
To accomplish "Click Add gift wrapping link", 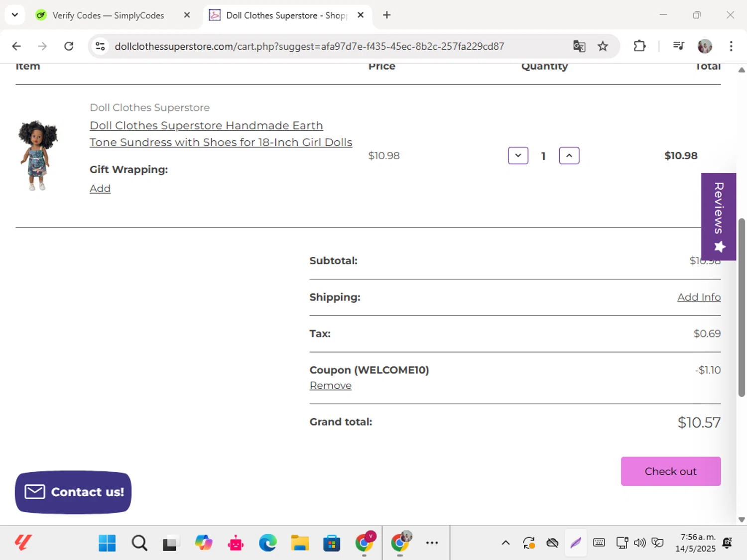I will pos(100,189).
